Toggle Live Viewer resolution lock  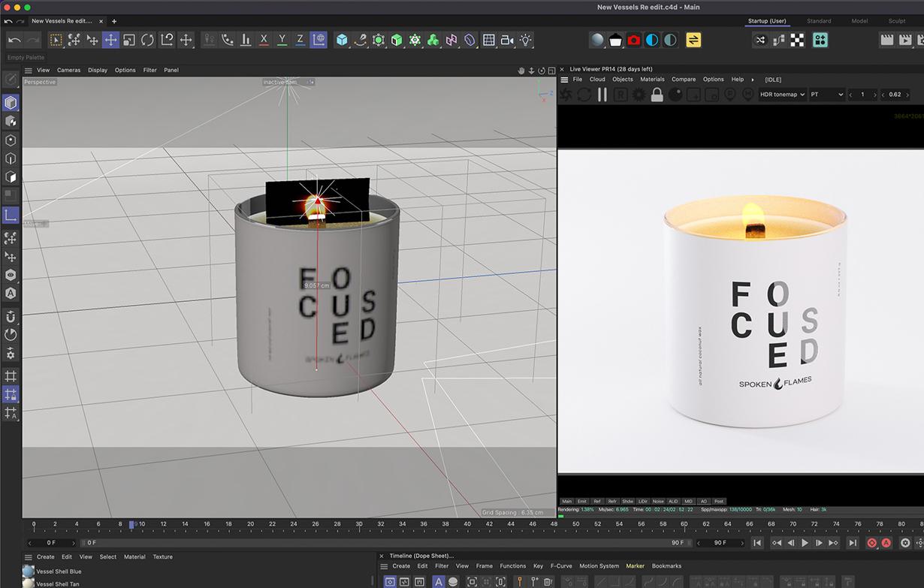(657, 95)
